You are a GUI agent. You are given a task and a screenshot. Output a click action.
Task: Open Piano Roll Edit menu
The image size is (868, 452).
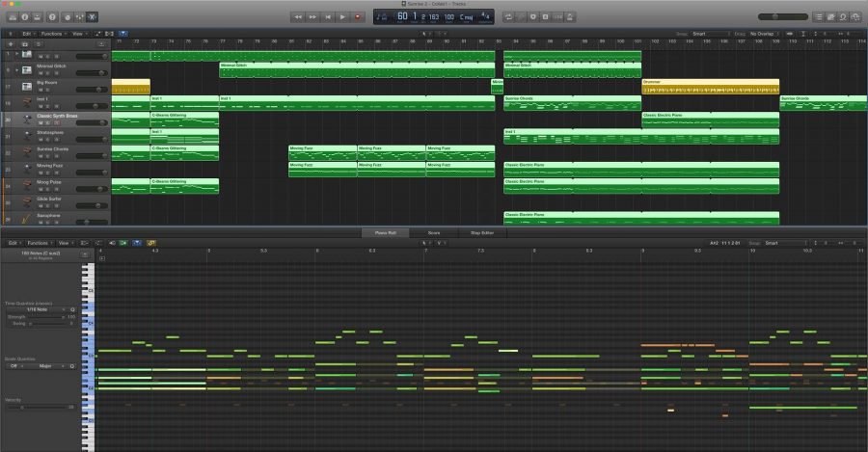point(14,243)
